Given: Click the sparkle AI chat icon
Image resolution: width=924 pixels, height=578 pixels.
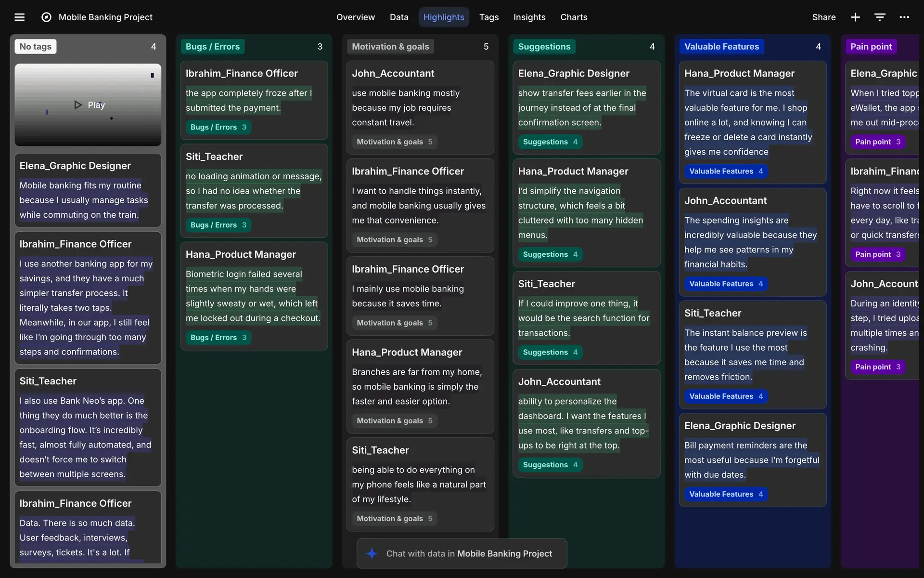Looking at the screenshot, I should tap(372, 553).
